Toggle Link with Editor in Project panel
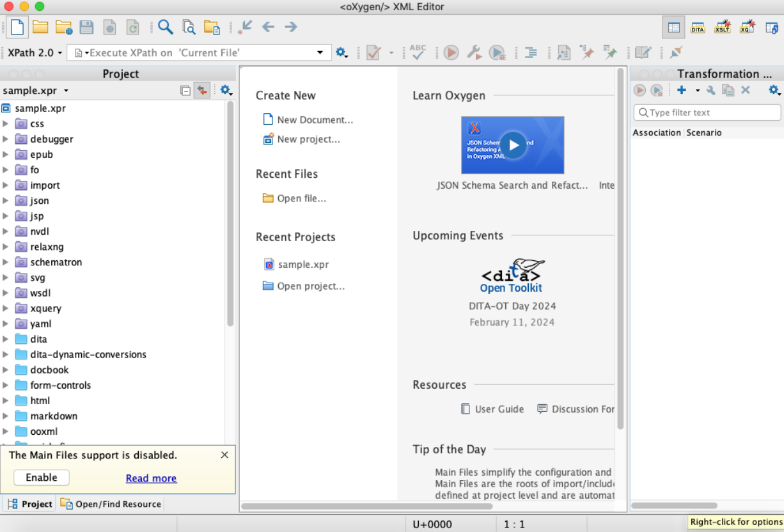The image size is (784, 532). point(202,91)
